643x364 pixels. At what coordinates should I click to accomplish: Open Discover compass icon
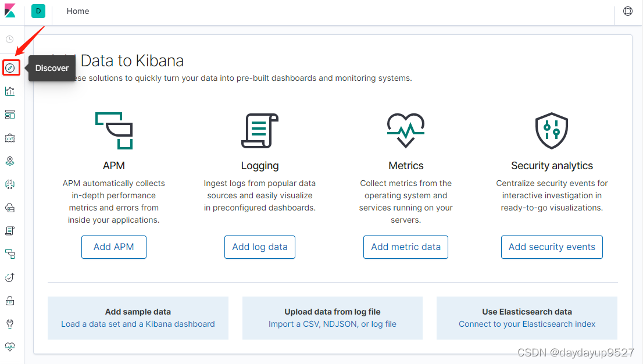coord(10,67)
